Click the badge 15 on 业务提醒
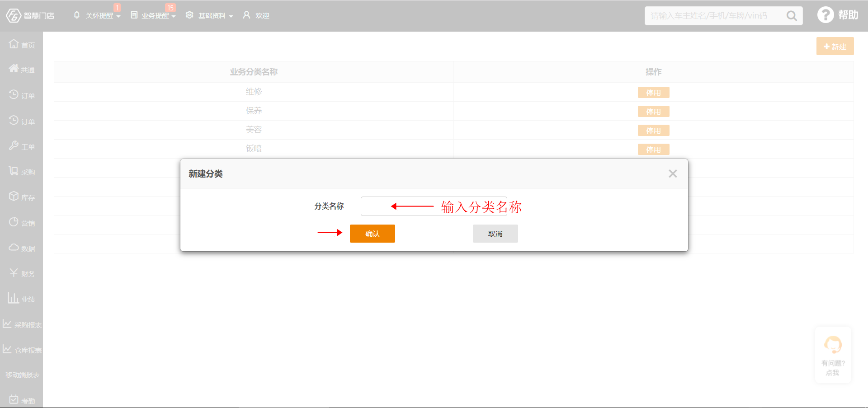This screenshot has width=868, height=408. click(170, 8)
